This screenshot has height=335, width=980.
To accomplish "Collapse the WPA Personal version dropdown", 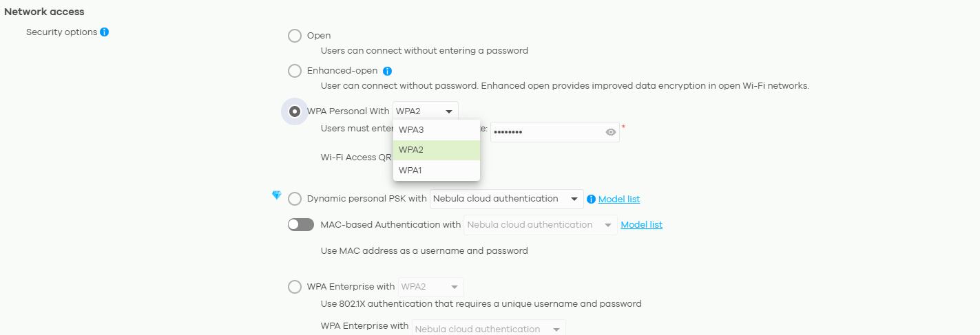I will 426,111.
